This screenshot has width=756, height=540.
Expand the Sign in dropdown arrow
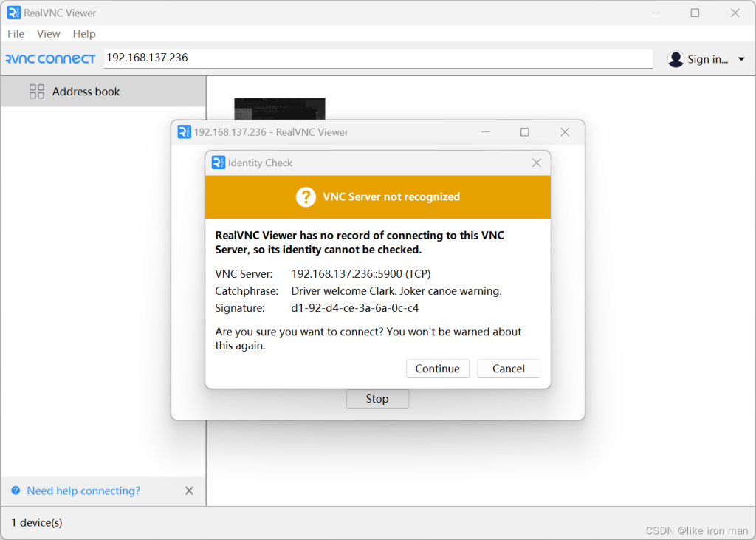[x=741, y=59]
